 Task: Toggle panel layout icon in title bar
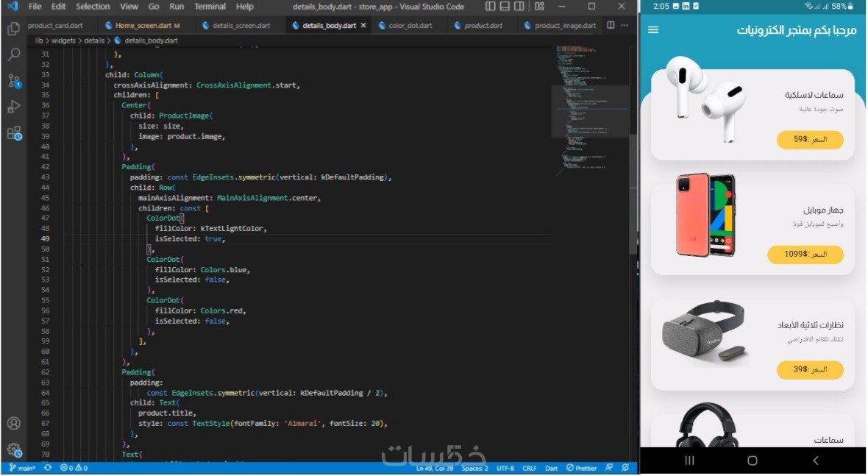(505, 7)
